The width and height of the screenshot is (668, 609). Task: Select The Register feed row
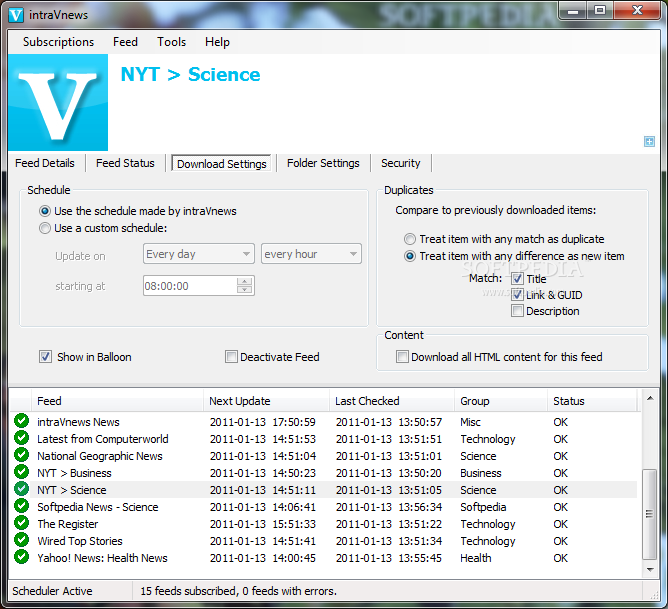[x=323, y=524]
